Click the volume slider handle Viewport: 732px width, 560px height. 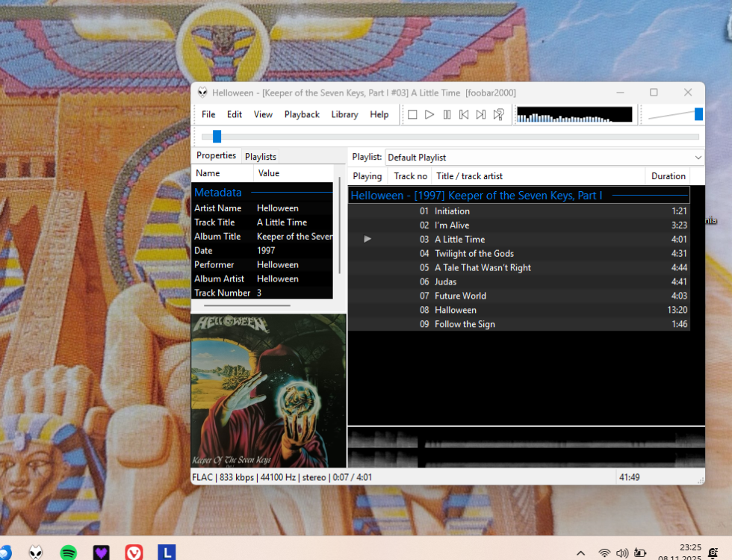point(698,114)
